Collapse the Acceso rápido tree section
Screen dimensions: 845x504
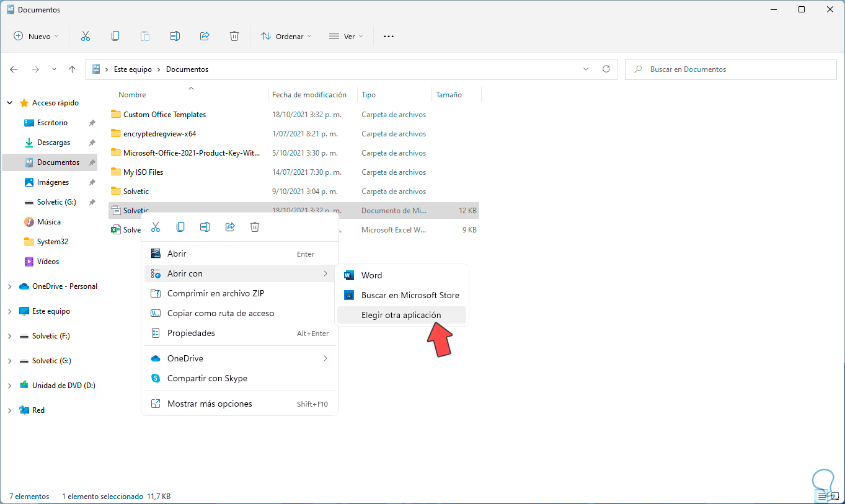pos(9,103)
